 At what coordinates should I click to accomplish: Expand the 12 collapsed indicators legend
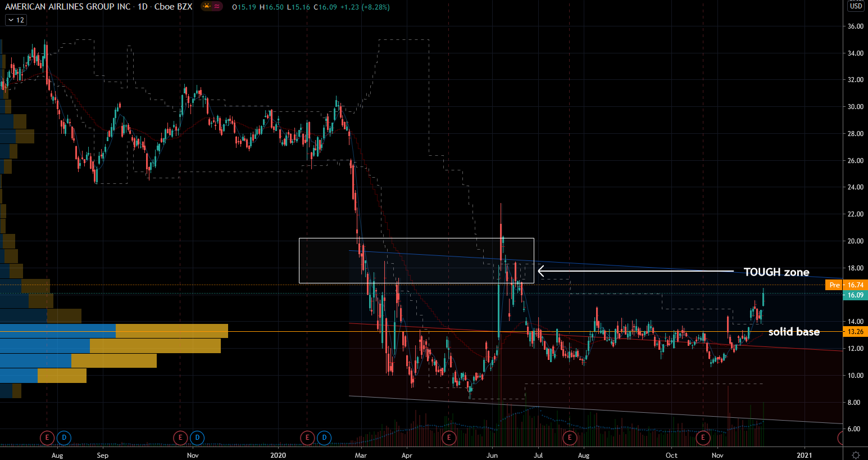[16, 20]
